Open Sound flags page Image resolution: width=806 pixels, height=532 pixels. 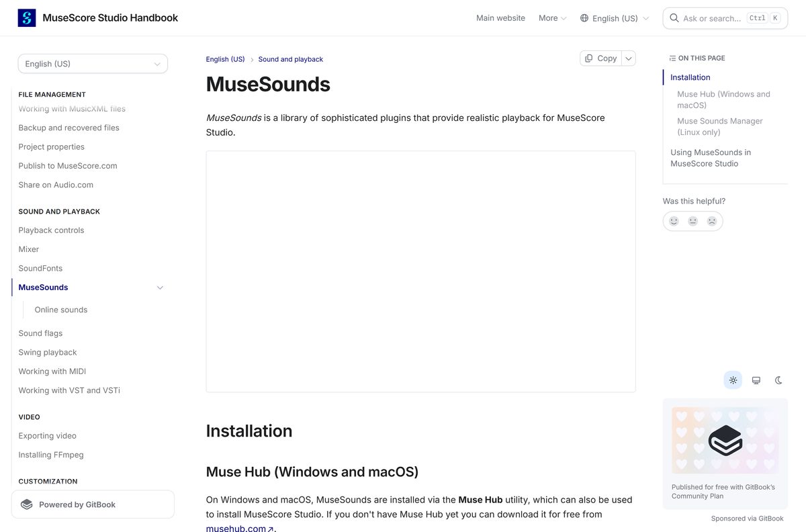point(40,333)
